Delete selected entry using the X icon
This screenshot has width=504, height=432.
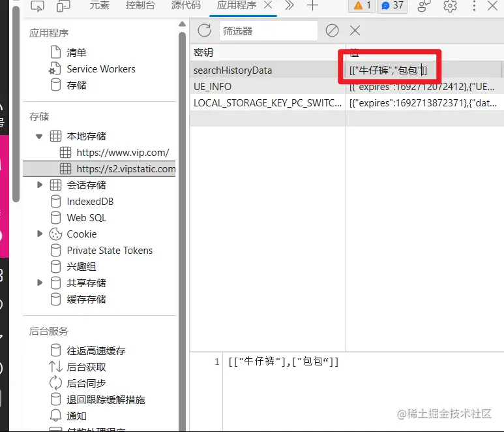click(355, 31)
